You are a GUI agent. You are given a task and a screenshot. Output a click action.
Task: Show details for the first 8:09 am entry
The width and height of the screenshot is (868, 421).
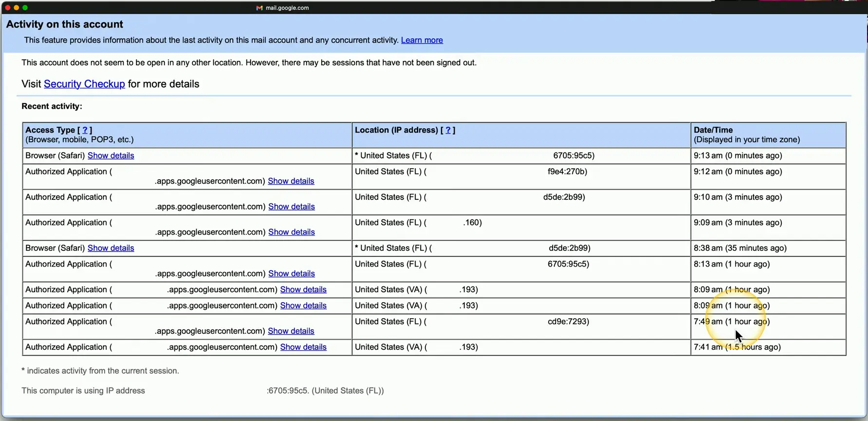[303, 289]
